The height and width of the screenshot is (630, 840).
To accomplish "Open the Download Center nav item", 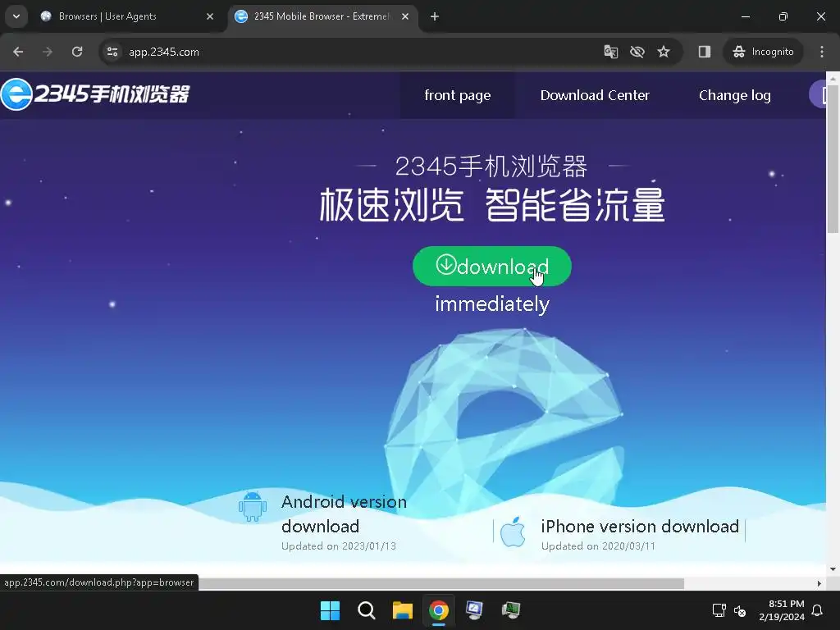I will (x=595, y=95).
